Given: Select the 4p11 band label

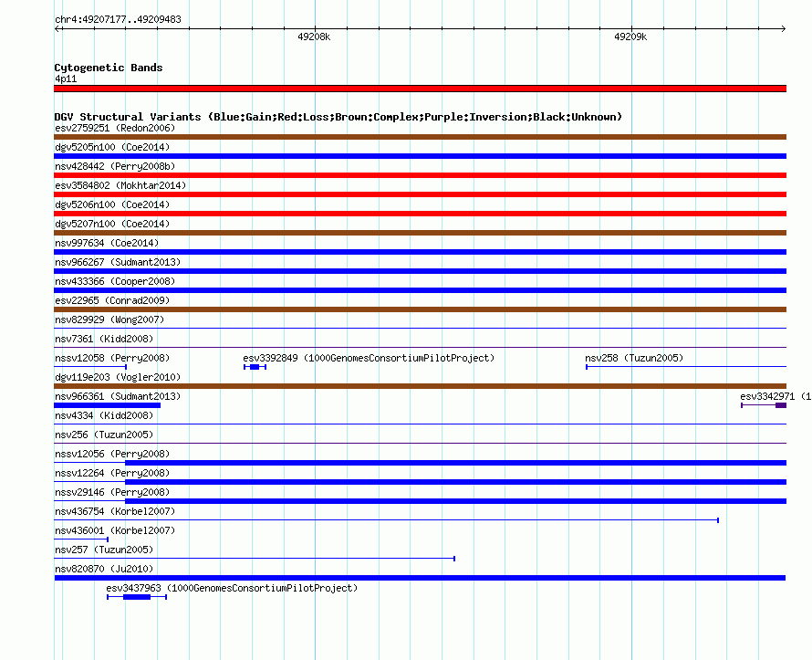Looking at the screenshot, I should click(66, 79).
